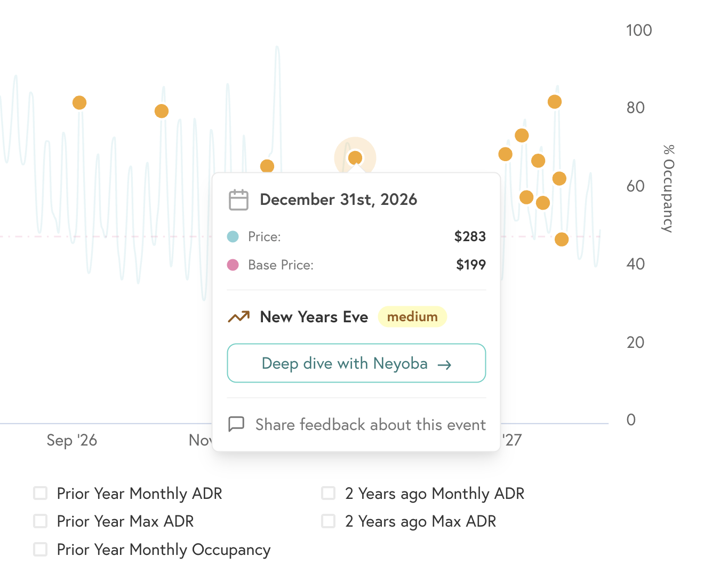Click the medium severity badge

(x=412, y=316)
